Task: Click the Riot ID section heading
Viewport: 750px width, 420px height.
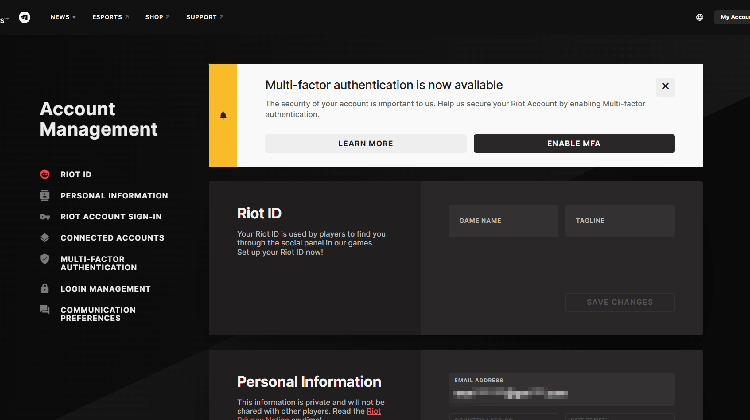Action: coord(259,213)
